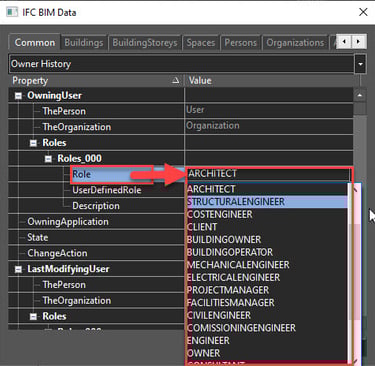This screenshot has height=366, width=375.
Task: Select ThePerson under LastModifyingUser
Action: click(x=64, y=285)
